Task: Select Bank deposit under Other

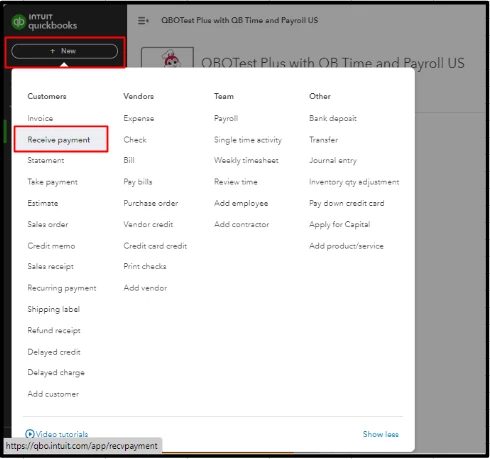Action: click(333, 118)
